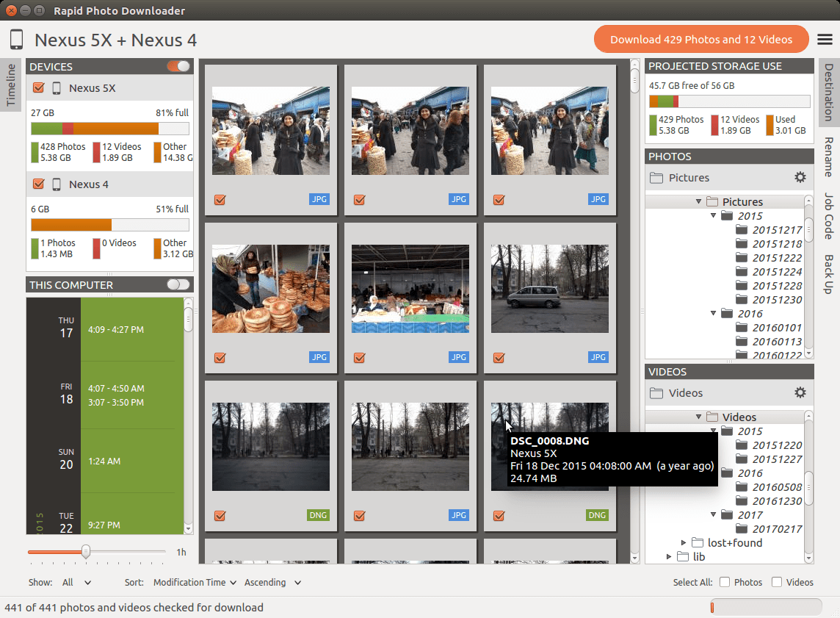Select the 20160508 video folder icon
The width and height of the screenshot is (840, 618).
point(742,486)
